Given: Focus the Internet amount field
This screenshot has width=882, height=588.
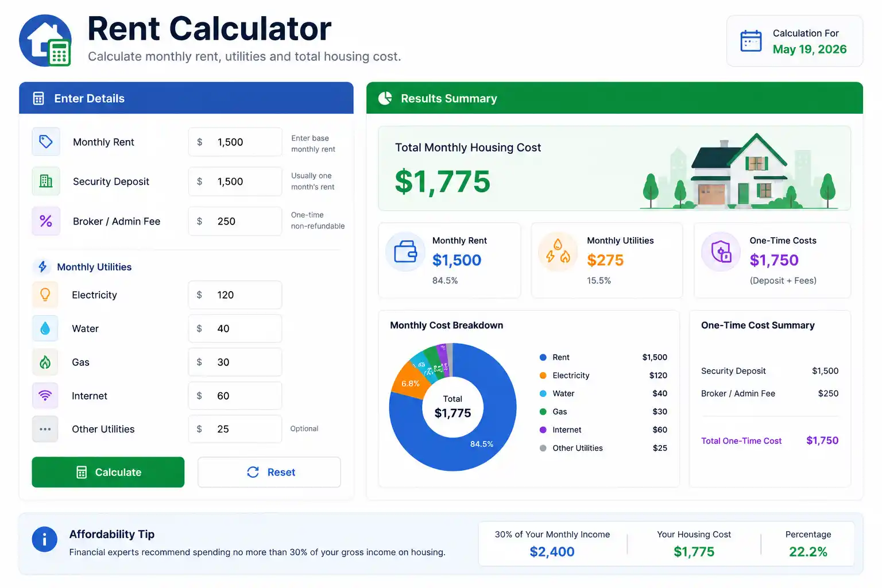Looking at the screenshot, I should click(x=235, y=396).
